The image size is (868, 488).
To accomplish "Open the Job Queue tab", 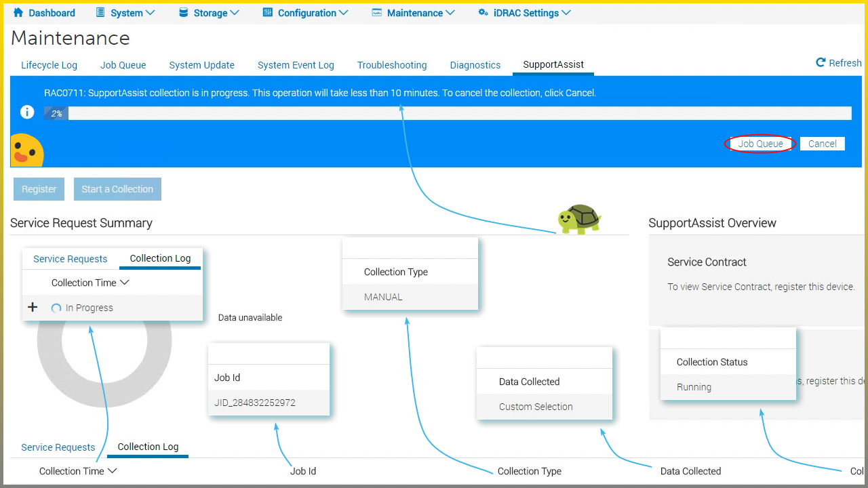I will click(123, 65).
